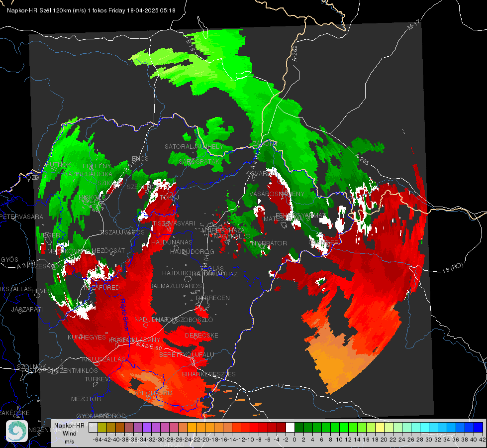The image size is (487, 448).
Task: Click the BIHARKERESZTES city label
Action: [209, 374]
